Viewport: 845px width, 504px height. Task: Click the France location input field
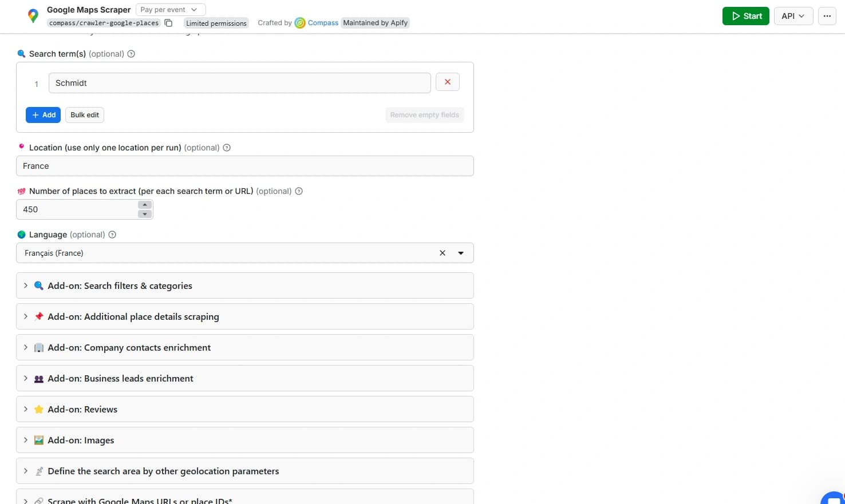pyautogui.click(x=245, y=166)
